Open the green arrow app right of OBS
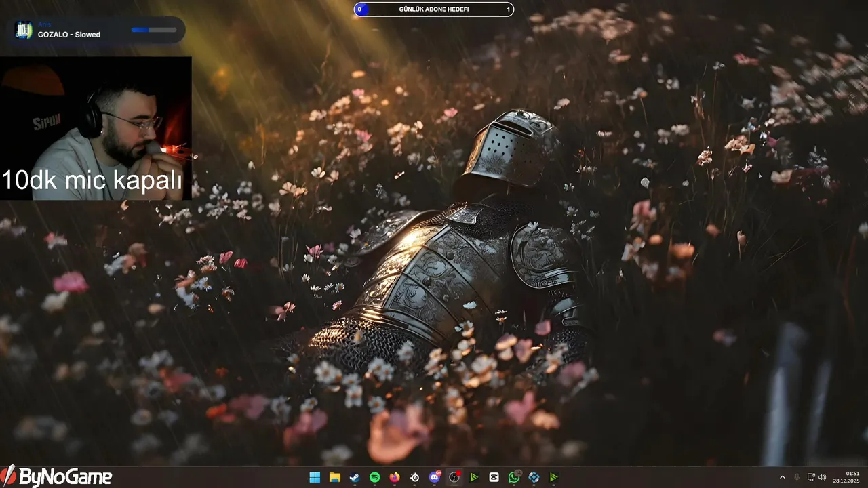 click(x=474, y=477)
